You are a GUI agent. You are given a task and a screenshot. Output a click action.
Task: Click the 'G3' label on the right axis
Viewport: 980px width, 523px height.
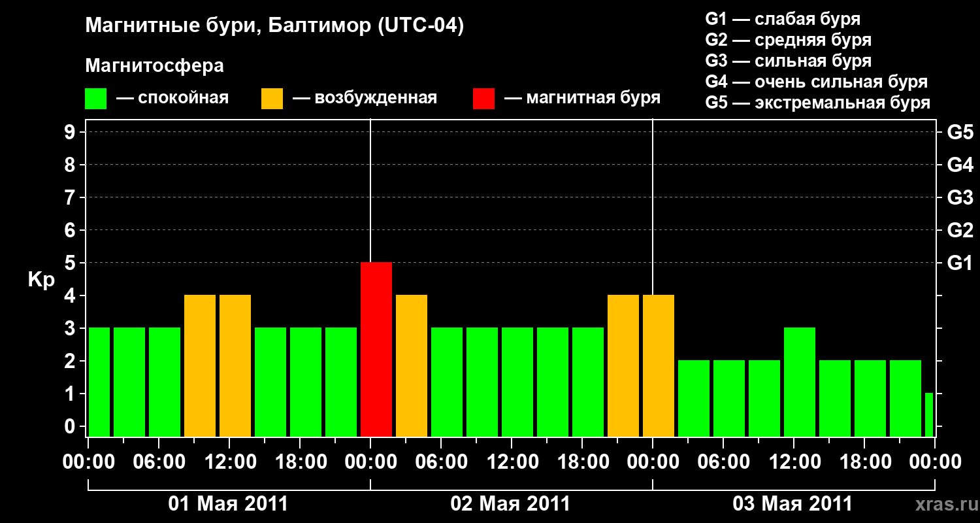(x=960, y=197)
